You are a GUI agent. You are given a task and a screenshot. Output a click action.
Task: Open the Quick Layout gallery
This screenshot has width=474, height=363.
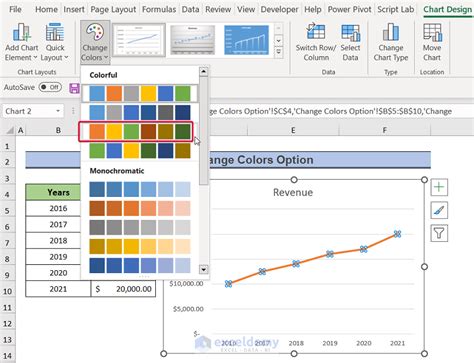pyautogui.click(x=55, y=42)
